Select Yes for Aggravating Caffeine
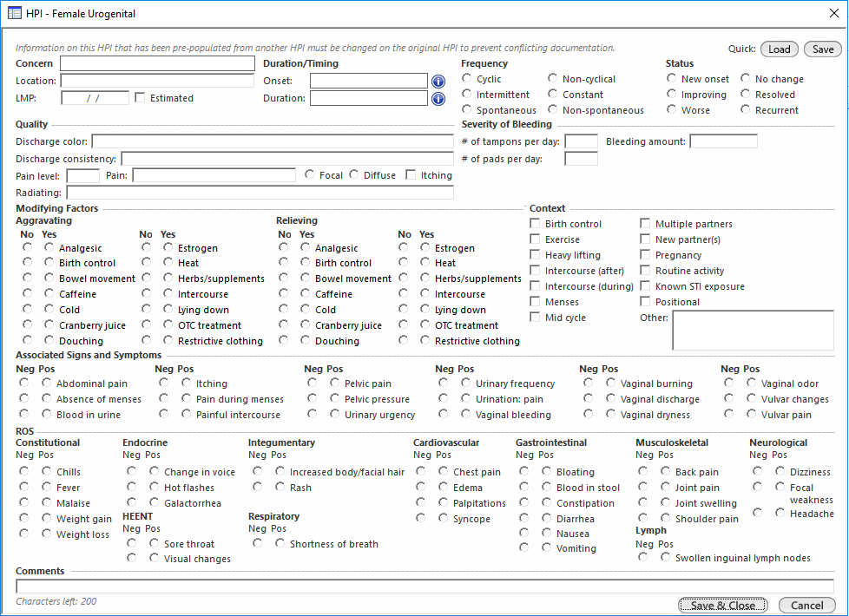Image resolution: width=849 pixels, height=616 pixels. [49, 293]
